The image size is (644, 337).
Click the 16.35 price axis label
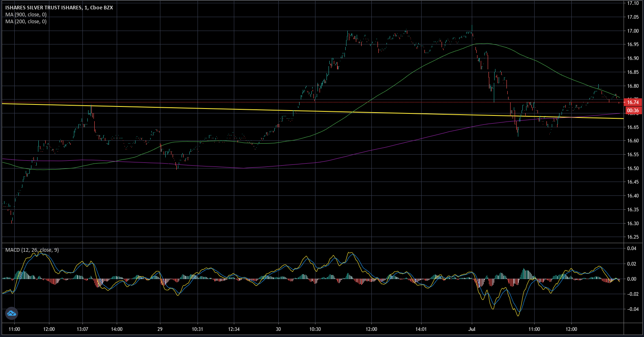point(633,210)
